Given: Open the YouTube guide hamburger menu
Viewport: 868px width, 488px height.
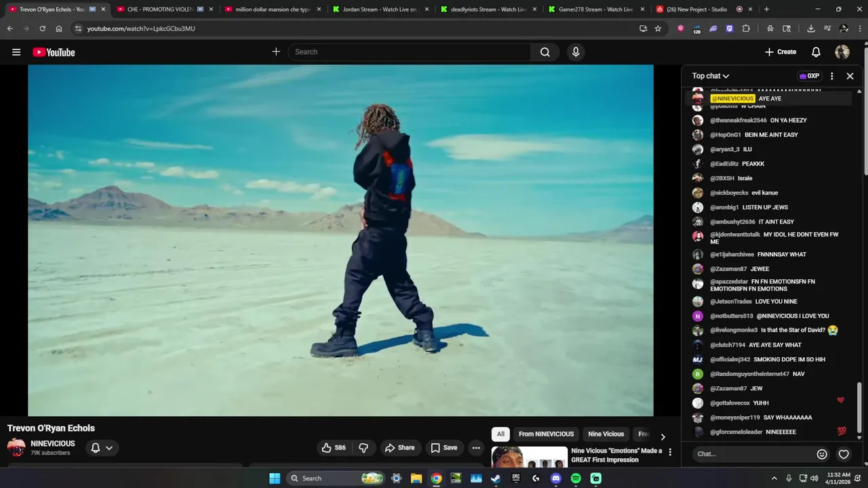Looking at the screenshot, I should pos(16,52).
